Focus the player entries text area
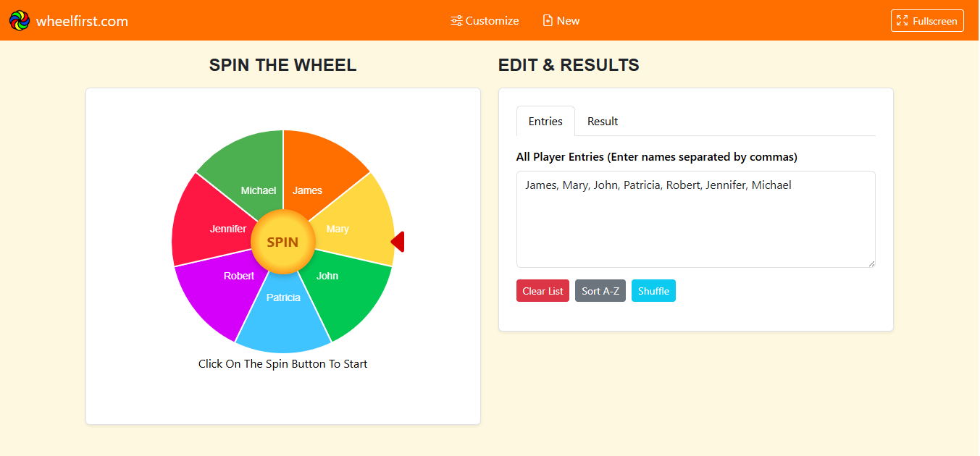The width and height of the screenshot is (980, 456). (x=696, y=219)
